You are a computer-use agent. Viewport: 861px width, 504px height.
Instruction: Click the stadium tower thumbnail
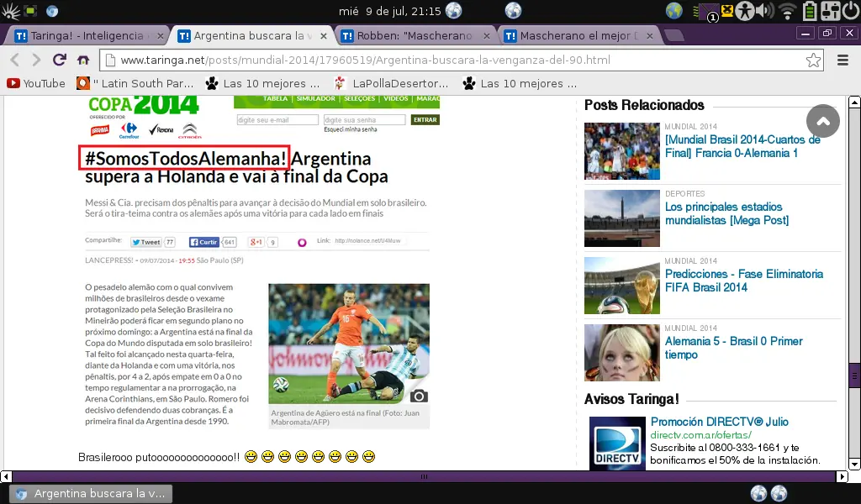coord(621,218)
